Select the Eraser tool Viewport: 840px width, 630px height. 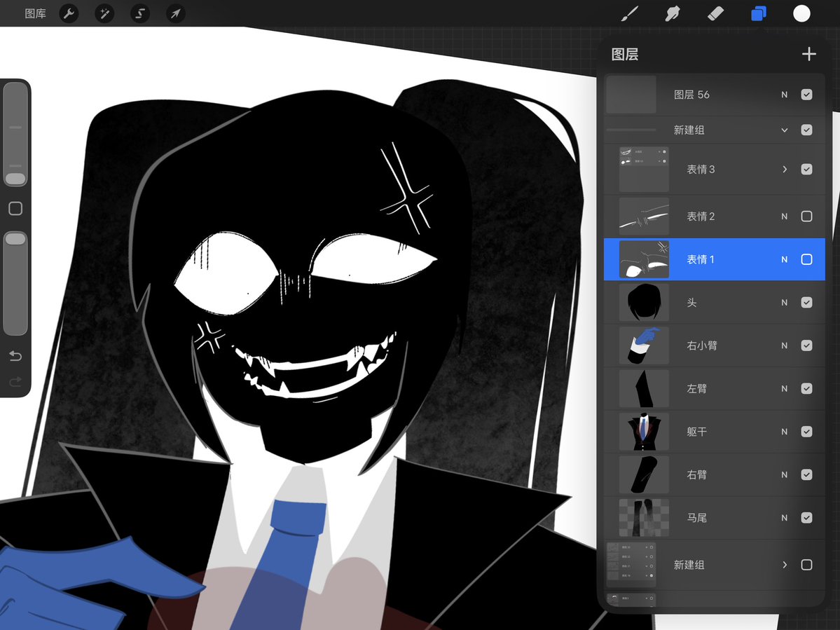pyautogui.click(x=716, y=13)
